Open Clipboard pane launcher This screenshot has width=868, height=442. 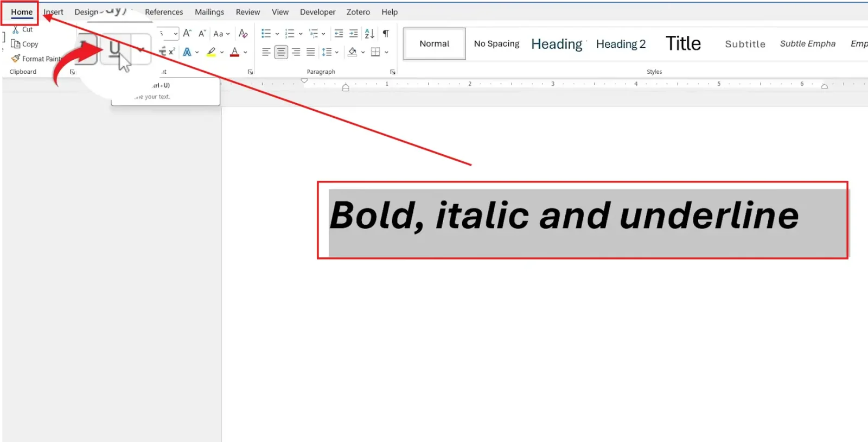click(72, 72)
